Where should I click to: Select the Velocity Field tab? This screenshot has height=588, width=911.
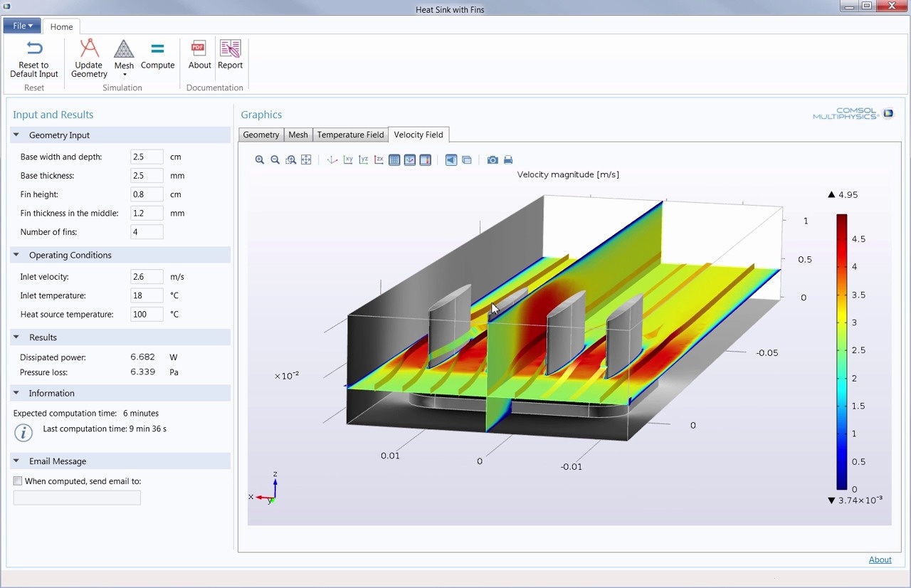[x=418, y=135]
